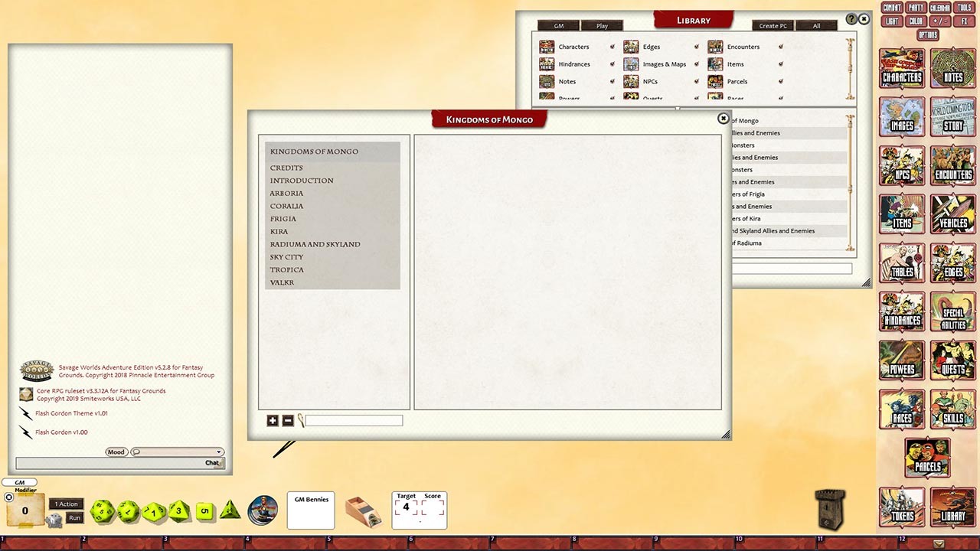Toggle the NPCs checkbox in Library

pyautogui.click(x=697, y=81)
